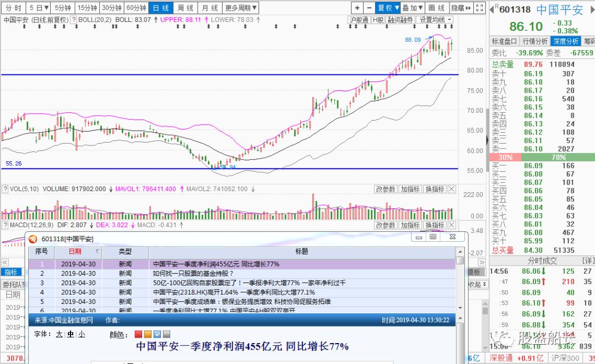Set article font size to 小
Screen dimensions: 595x364
click(82, 334)
